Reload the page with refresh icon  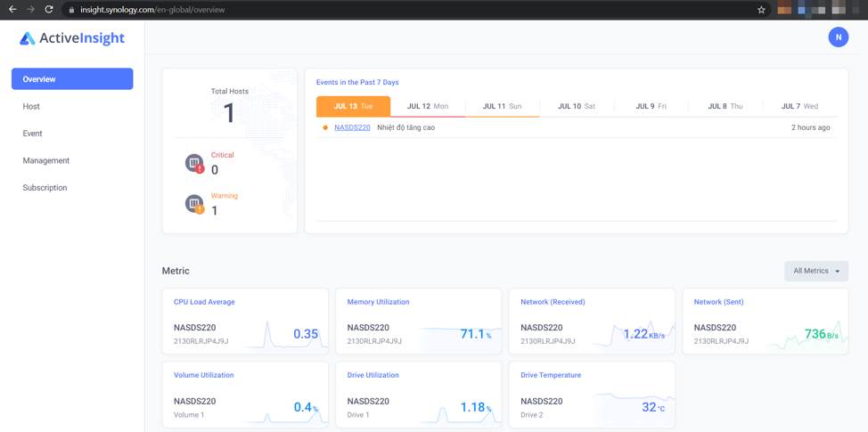click(49, 10)
